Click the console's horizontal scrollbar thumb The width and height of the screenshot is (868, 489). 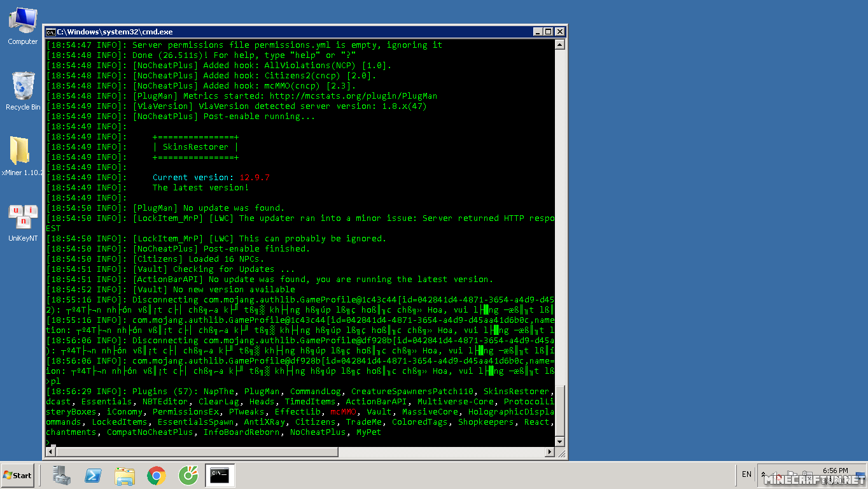[x=197, y=452]
